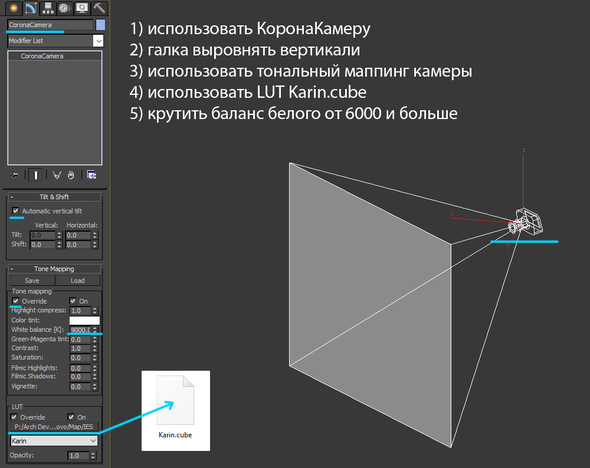590x468 pixels.
Task: Open the Karin LUT dropdown
Action: coord(53,441)
